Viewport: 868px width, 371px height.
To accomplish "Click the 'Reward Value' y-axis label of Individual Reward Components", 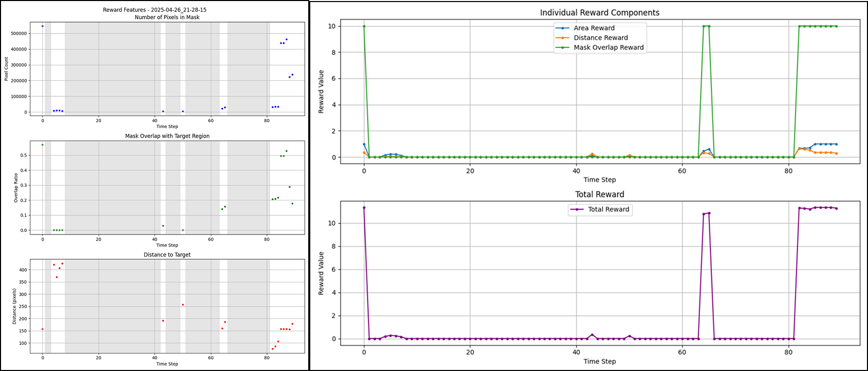I will (321, 92).
